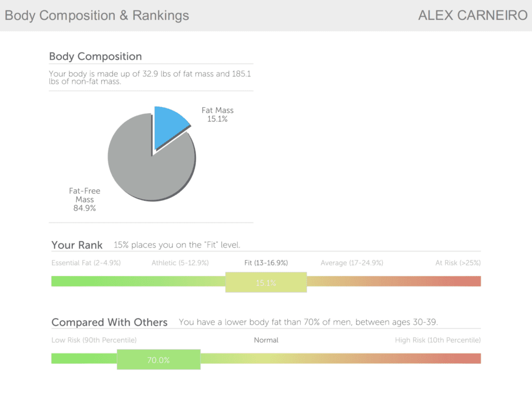Click the ALEX CARNEIRO name in header

tap(473, 15)
